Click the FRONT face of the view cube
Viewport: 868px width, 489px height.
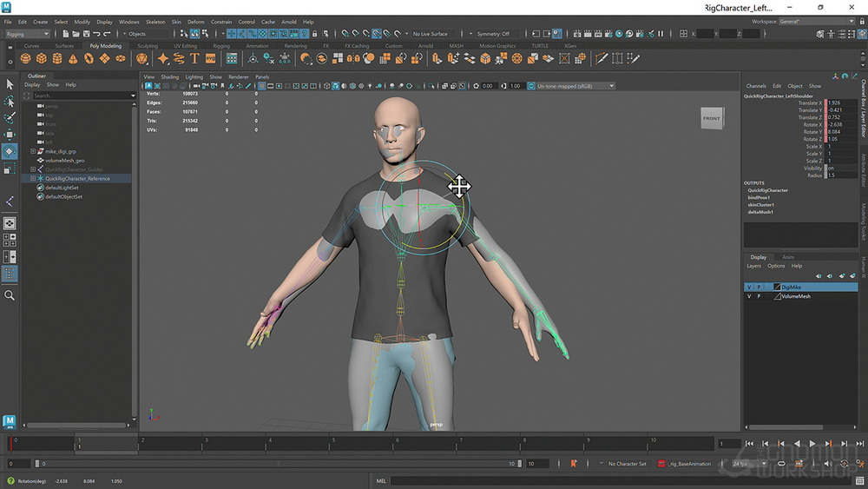click(711, 118)
